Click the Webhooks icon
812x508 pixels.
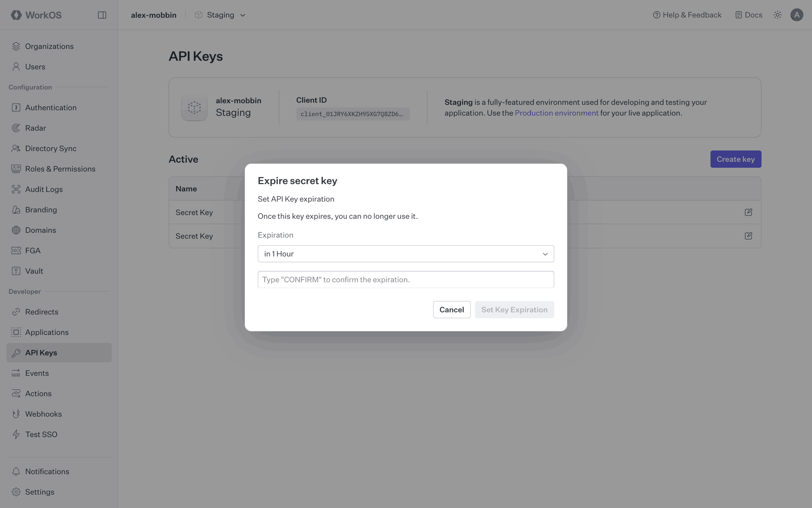[x=16, y=414]
